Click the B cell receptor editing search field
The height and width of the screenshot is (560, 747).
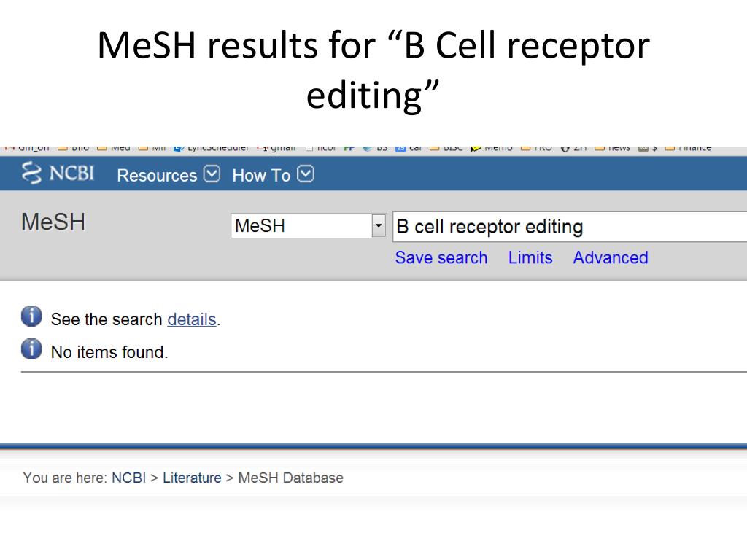coord(569,227)
